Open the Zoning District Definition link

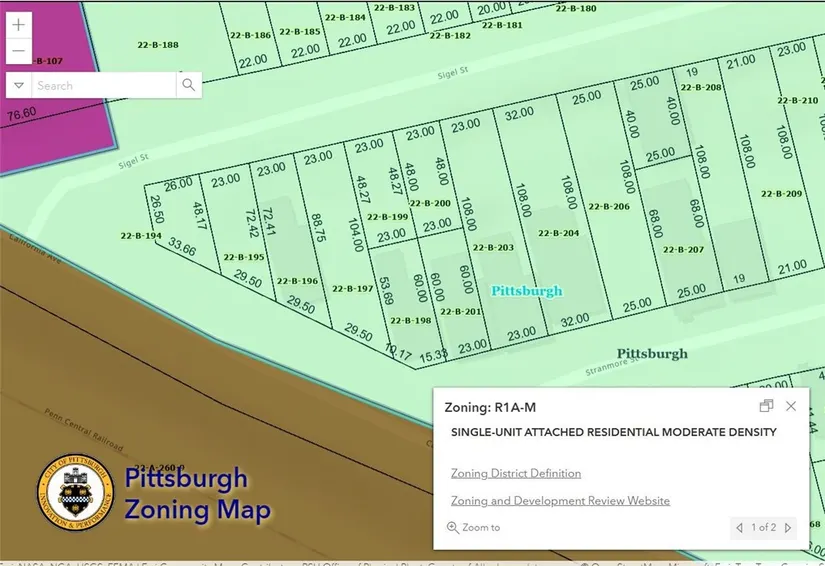(x=515, y=473)
